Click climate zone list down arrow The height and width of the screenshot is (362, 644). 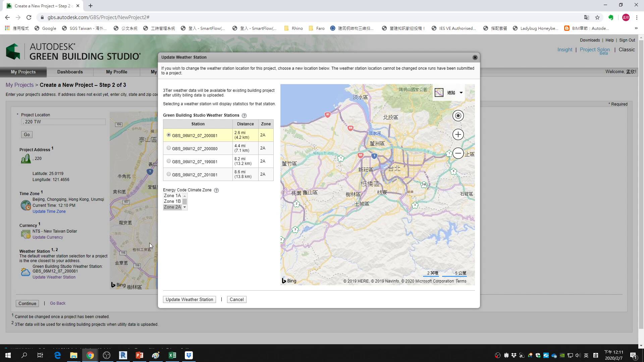pyautogui.click(x=184, y=207)
